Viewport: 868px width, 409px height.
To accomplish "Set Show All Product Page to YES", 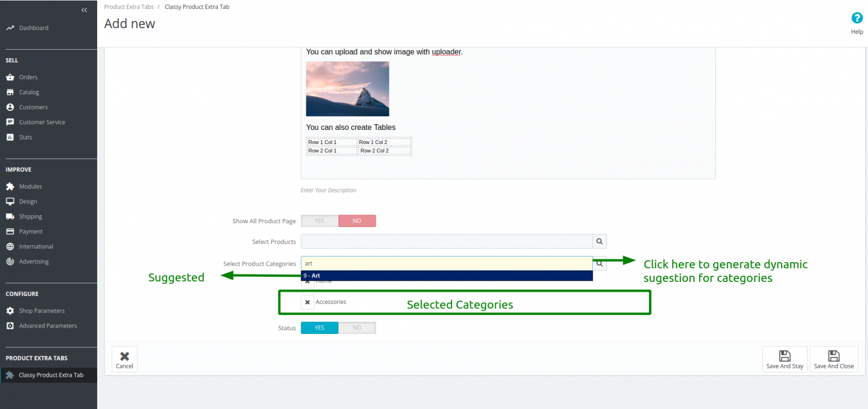I will [x=319, y=221].
